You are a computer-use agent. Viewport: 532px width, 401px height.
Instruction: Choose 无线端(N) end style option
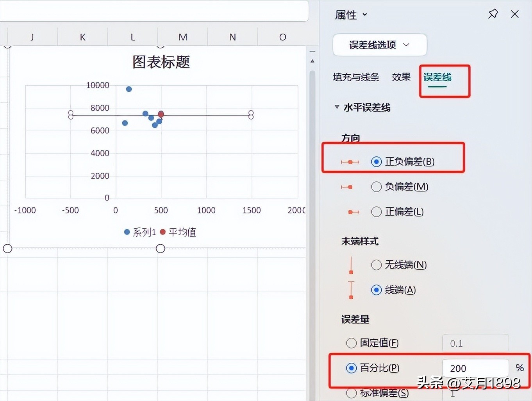pos(376,265)
